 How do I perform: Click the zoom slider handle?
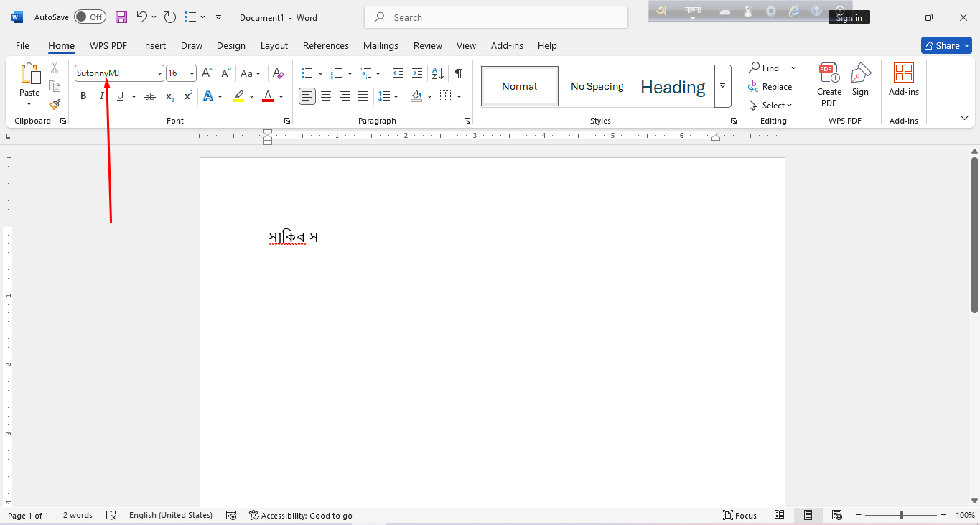click(x=901, y=515)
